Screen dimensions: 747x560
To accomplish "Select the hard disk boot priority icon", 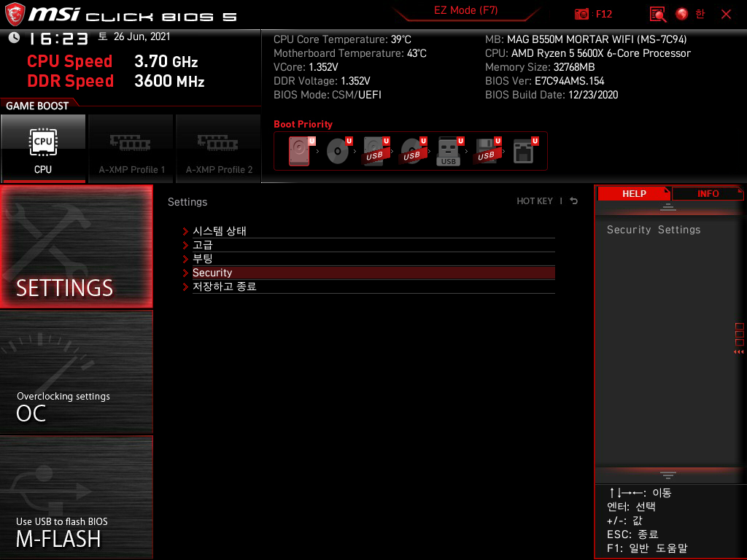I will click(x=301, y=151).
